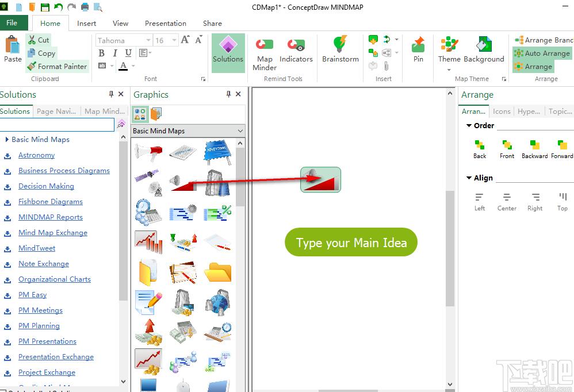Collapse the Align section

tap(469, 178)
